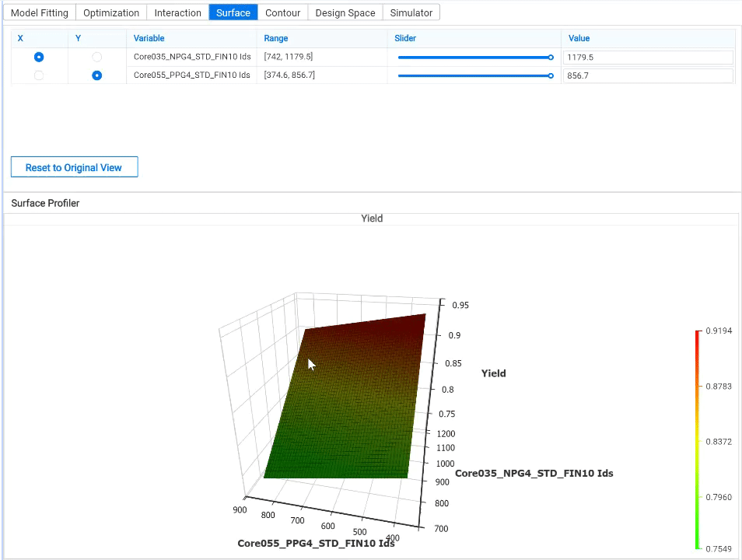The height and width of the screenshot is (560, 742).
Task: Click the yield color scale legend bar
Action: [x=698, y=439]
